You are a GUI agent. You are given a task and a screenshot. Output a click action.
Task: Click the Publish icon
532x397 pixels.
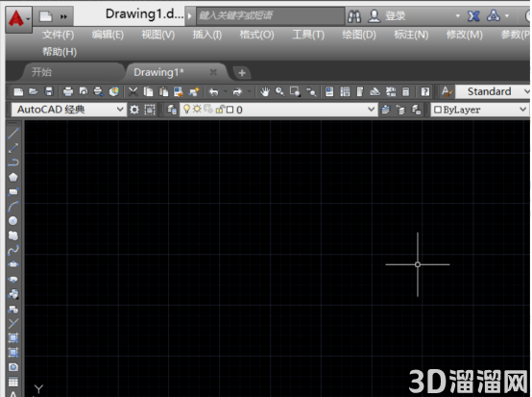click(98, 91)
